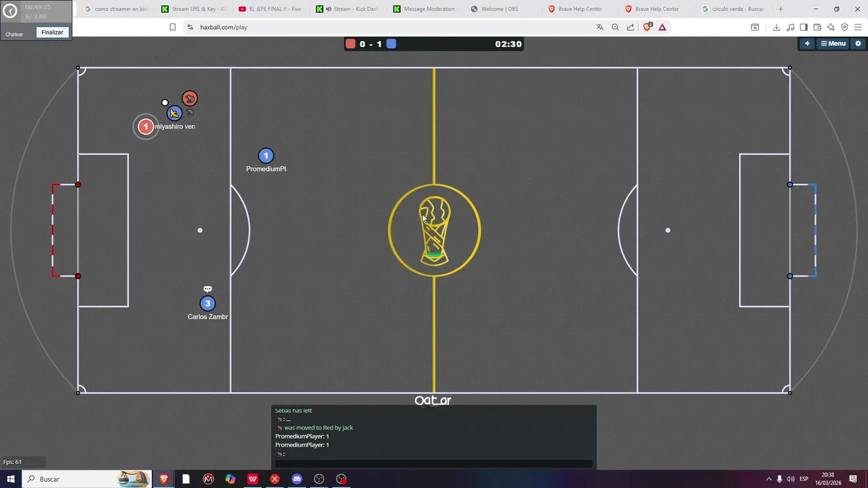The width and height of the screenshot is (868, 488).
Task: Open the Brave Wallet icon
Action: coord(817,27)
